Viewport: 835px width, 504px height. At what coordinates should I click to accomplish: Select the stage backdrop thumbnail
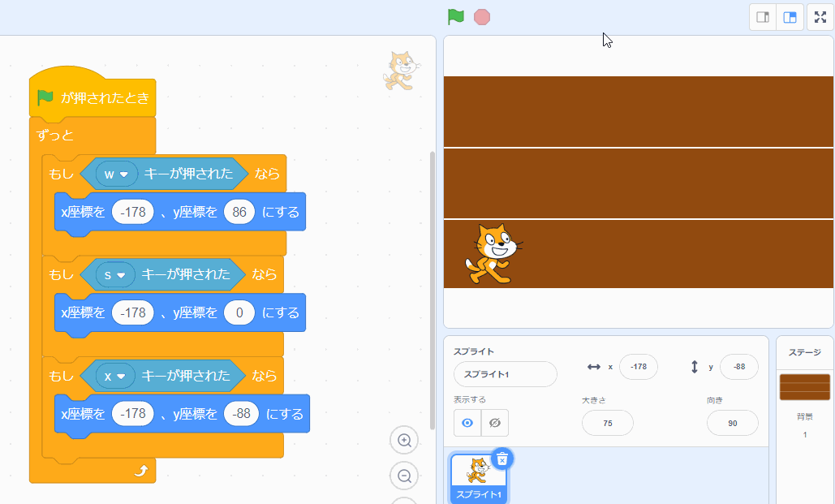pyautogui.click(x=805, y=387)
